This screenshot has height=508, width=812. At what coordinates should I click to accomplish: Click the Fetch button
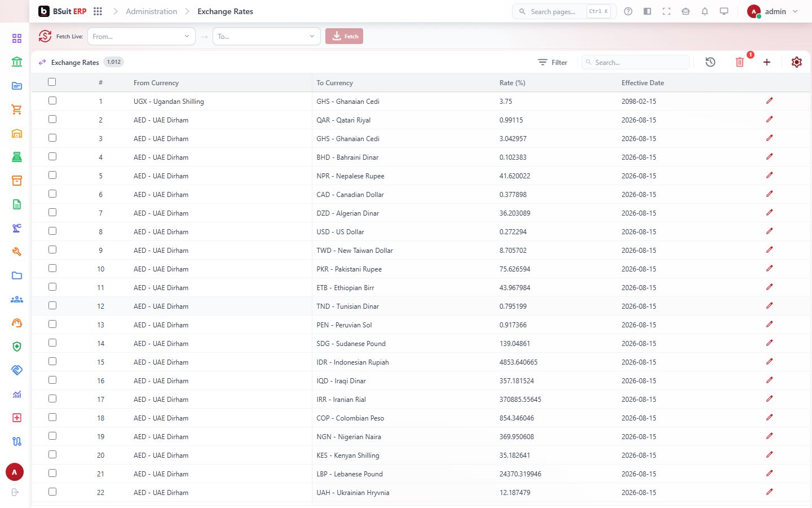(344, 36)
